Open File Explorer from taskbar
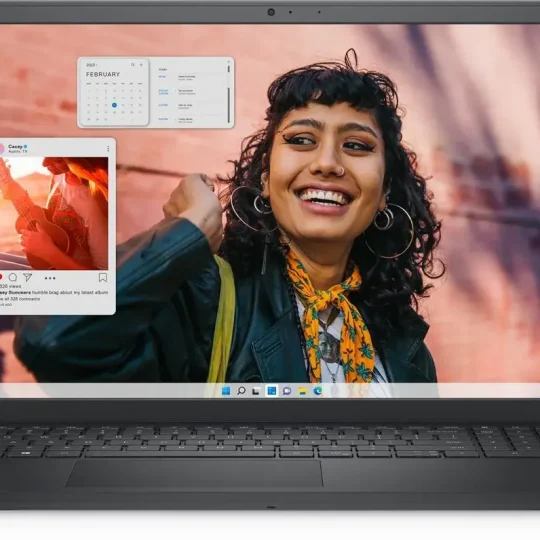Screen dimensions: 540x540 point(302,391)
